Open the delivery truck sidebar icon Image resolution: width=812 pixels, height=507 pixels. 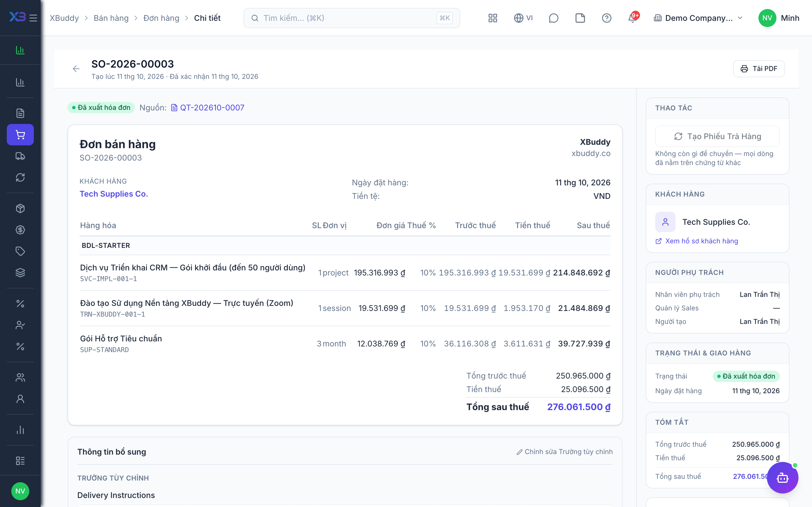[x=20, y=156]
